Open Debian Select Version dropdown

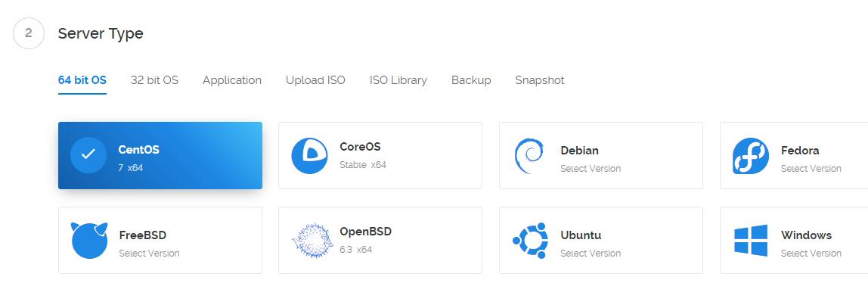click(590, 169)
